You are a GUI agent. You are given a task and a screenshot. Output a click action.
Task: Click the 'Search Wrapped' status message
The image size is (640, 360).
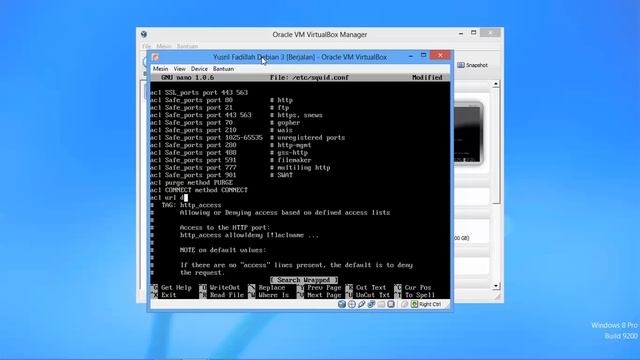click(304, 280)
